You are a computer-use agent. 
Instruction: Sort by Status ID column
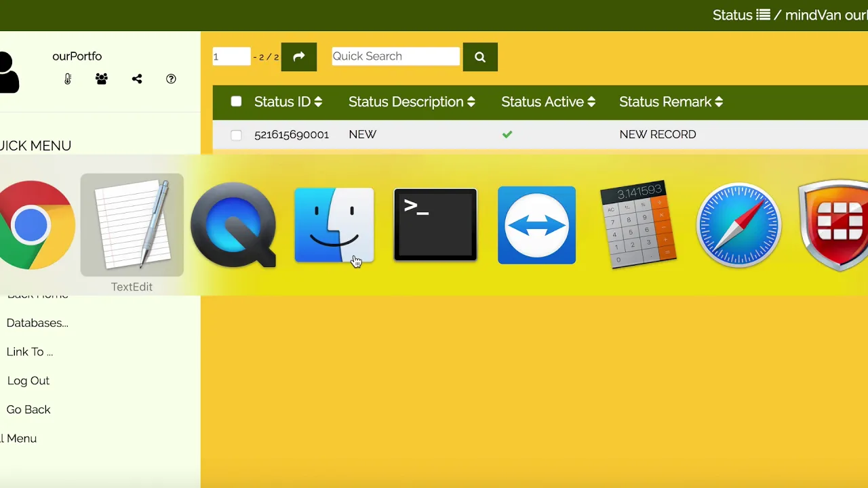pyautogui.click(x=288, y=102)
